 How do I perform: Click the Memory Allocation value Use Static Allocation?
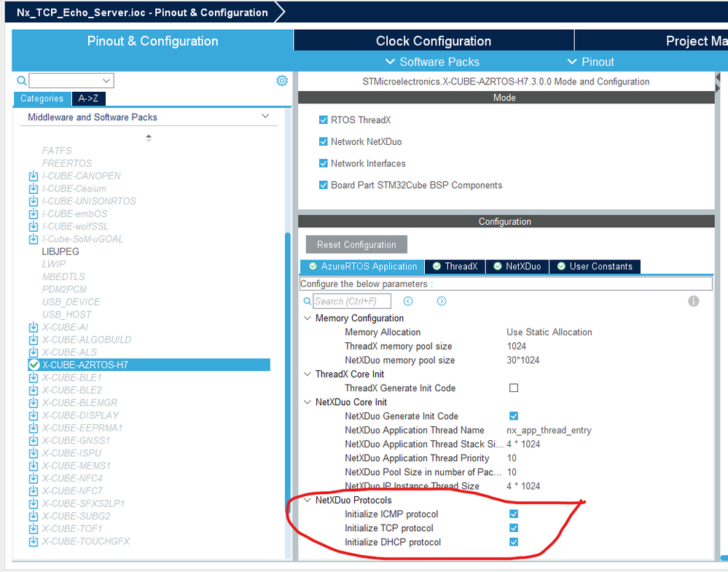549,332
